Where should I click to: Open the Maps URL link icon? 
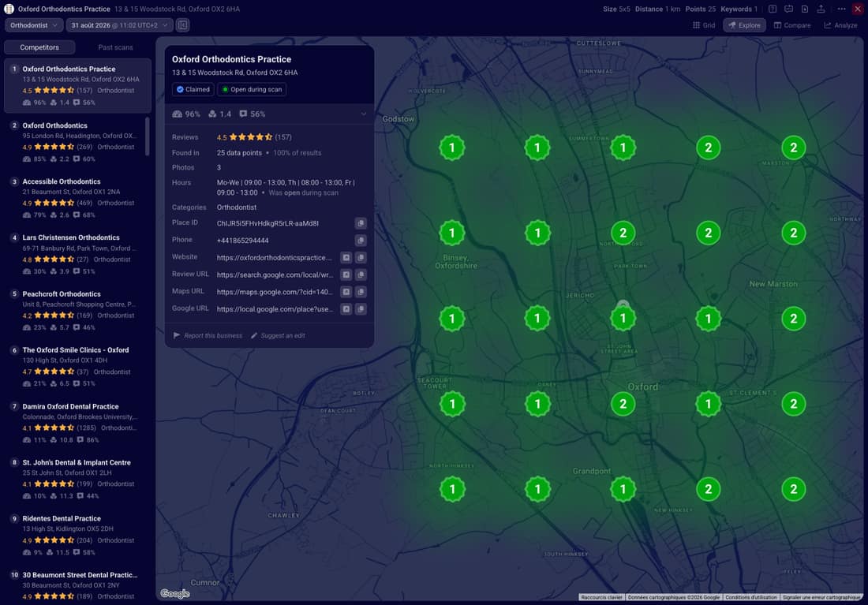click(x=346, y=292)
